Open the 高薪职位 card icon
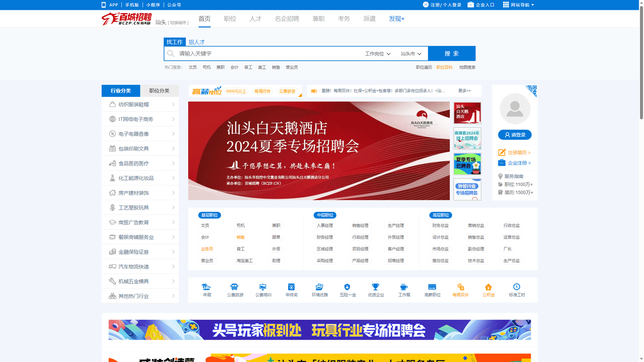This screenshot has height=362, width=644. (x=432, y=287)
